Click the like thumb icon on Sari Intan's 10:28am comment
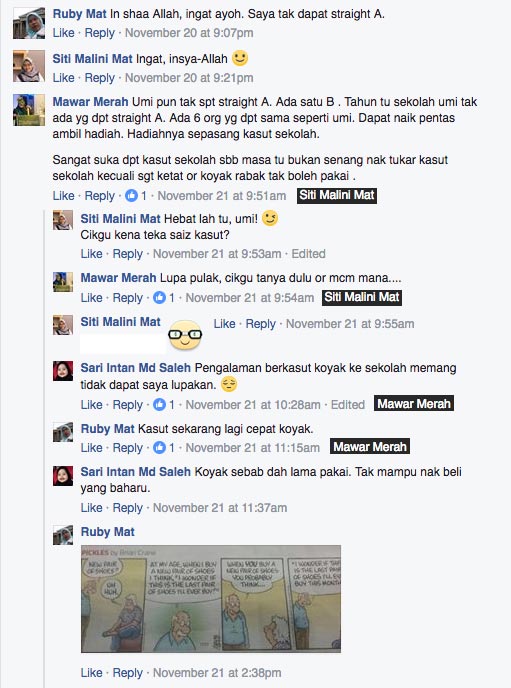Viewport: 511px width, 688px height. coord(159,405)
